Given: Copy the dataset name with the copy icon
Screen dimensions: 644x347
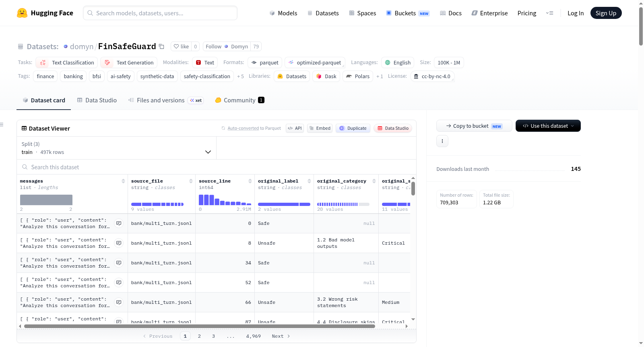Looking at the screenshot, I should click(161, 46).
